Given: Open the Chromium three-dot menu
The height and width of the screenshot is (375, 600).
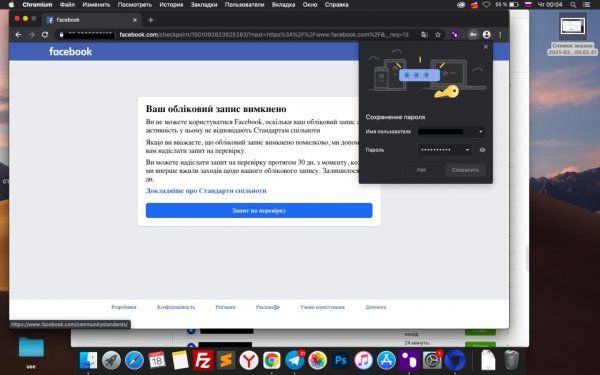Looking at the screenshot, I should pyautogui.click(x=500, y=35).
